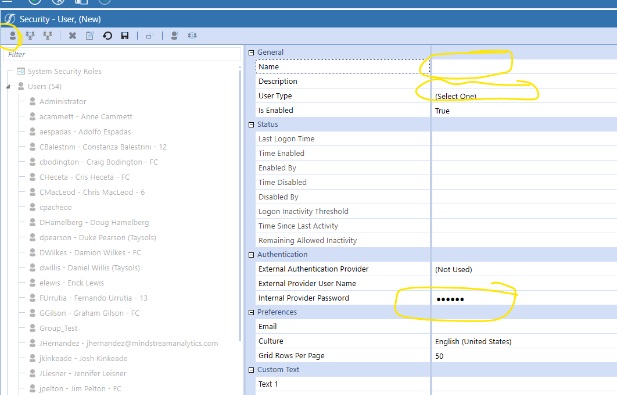Select jpelton - Jim Pelton - FC

tap(80, 388)
